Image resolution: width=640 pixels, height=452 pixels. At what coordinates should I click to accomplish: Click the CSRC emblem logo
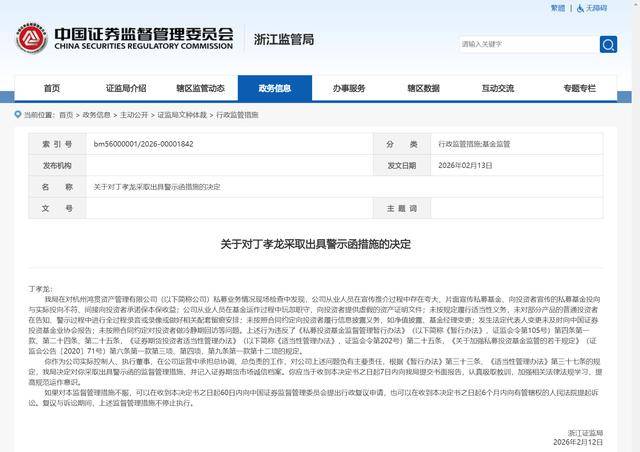(31, 39)
